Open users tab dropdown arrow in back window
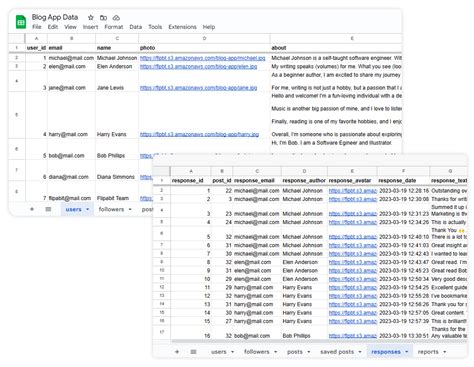The image size is (474, 367). (x=88, y=209)
